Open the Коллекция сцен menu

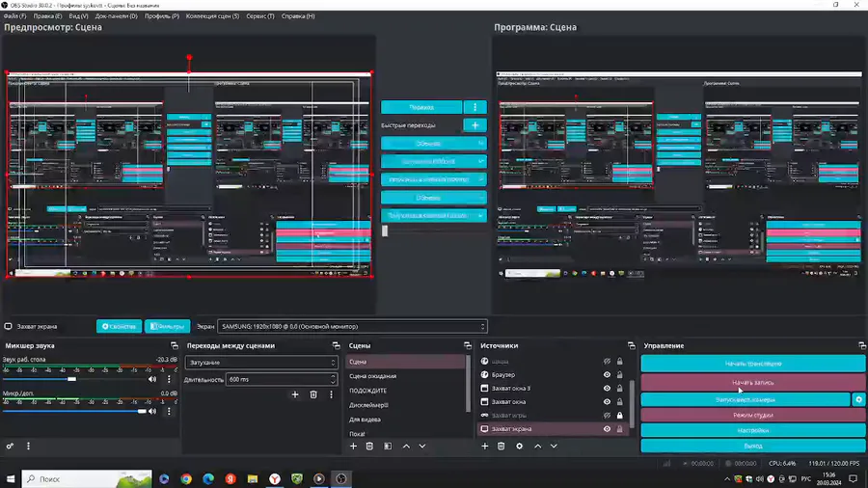pyautogui.click(x=212, y=16)
